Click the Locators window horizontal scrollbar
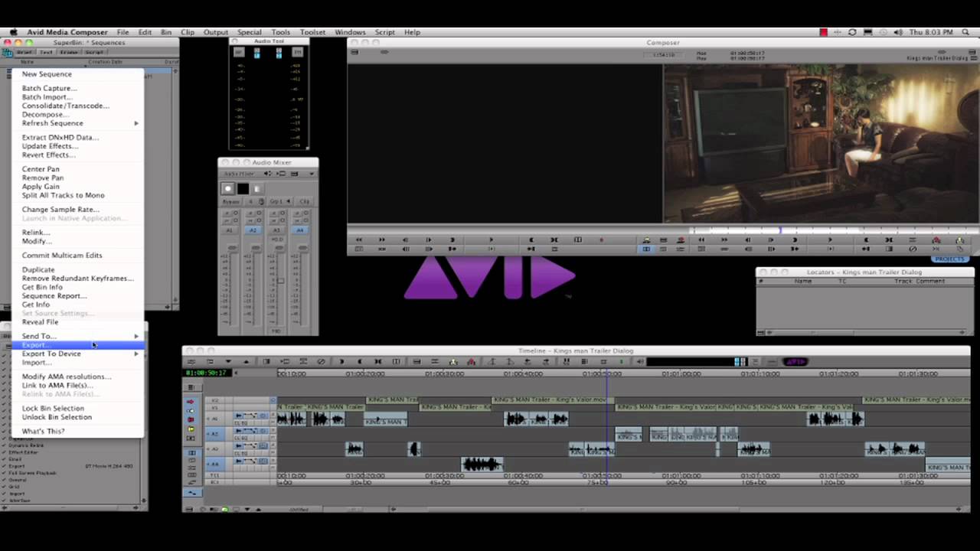Viewport: 980px width, 551px height. [868, 332]
